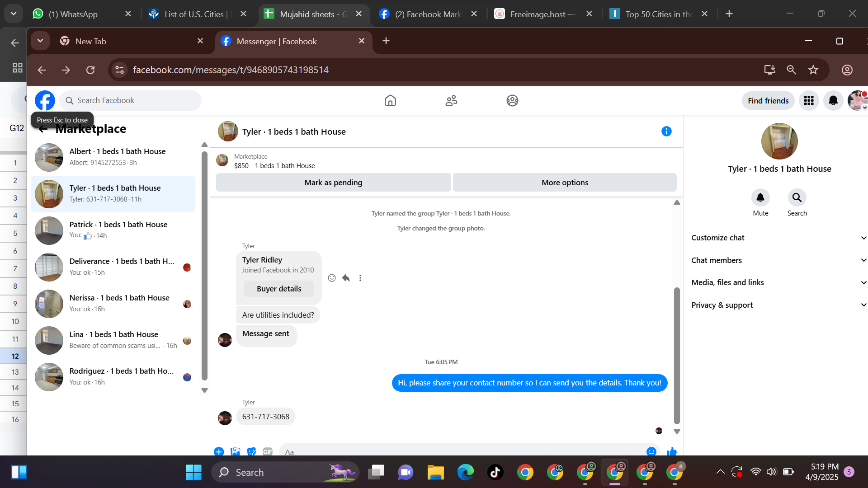Image resolution: width=868 pixels, height=488 pixels.
Task: Open GIF picker in message composer
Action: coord(268,451)
